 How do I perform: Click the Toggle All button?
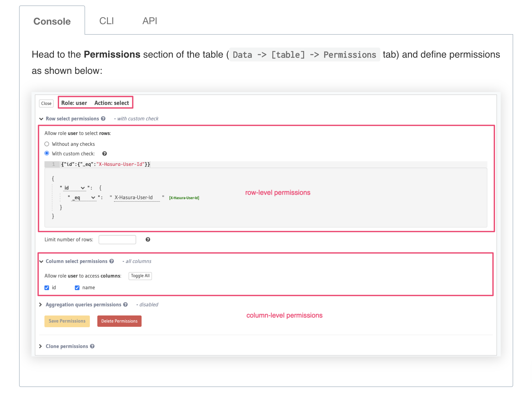tap(140, 276)
